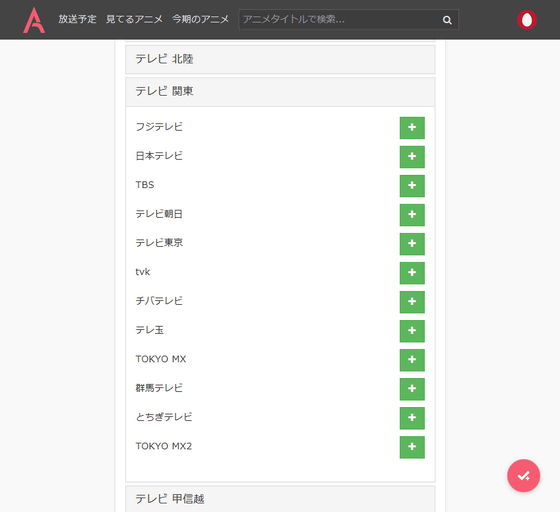
Task: Go to 今期のアニメ page
Action: pyautogui.click(x=200, y=19)
